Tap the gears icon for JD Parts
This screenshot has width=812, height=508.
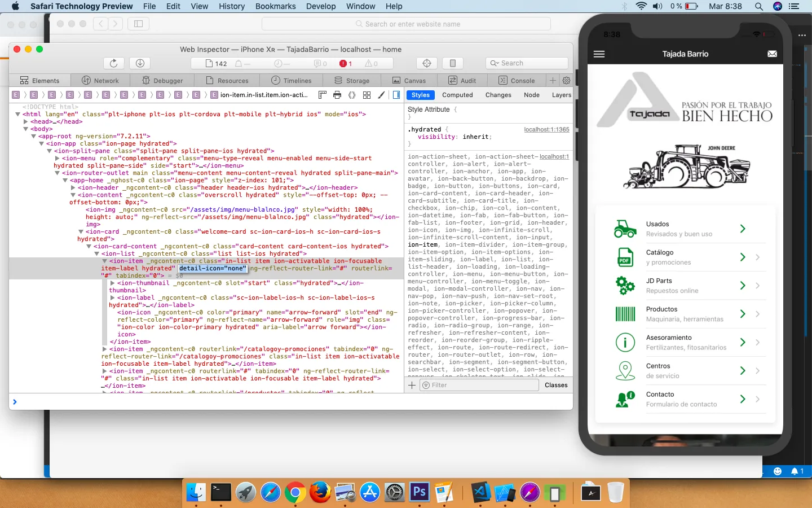(625, 286)
